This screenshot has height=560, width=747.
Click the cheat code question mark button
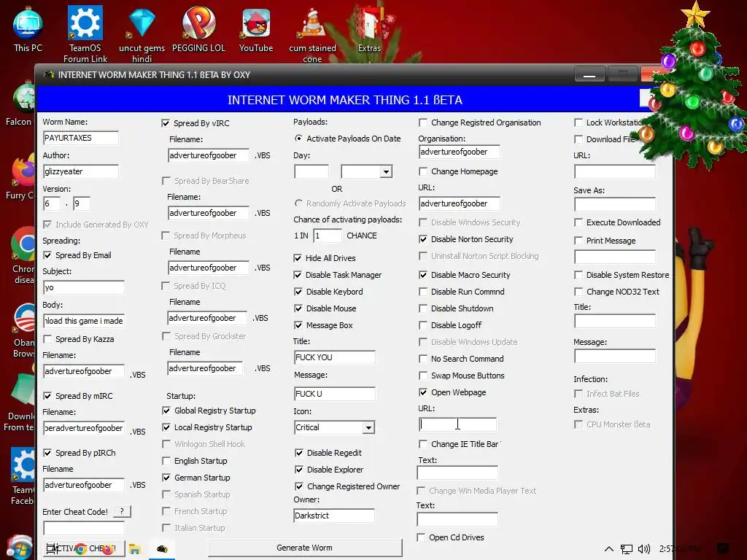pyautogui.click(x=122, y=511)
